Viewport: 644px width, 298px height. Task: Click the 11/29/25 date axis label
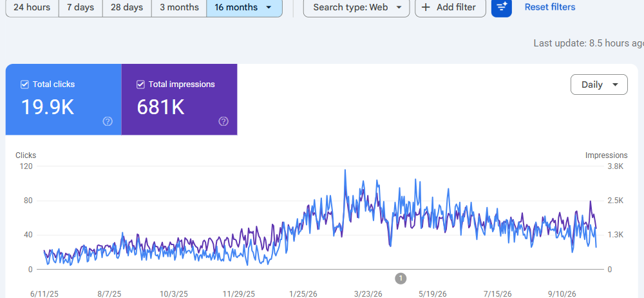pos(239,293)
